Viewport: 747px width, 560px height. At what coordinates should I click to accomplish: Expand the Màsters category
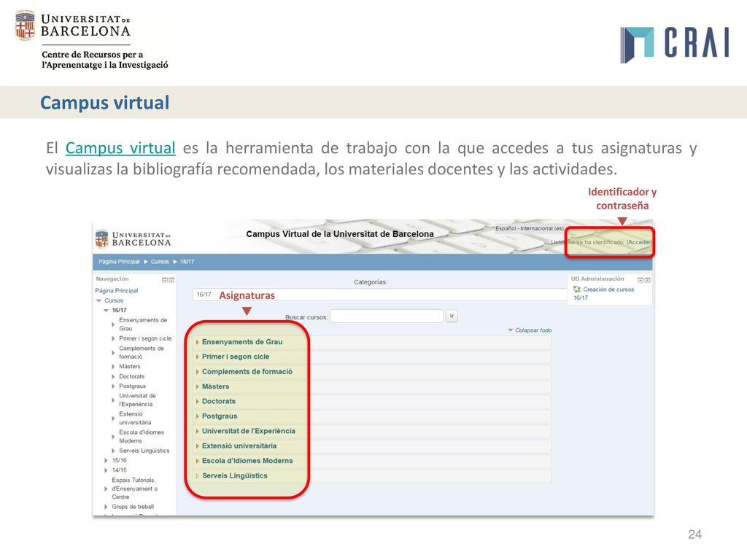coord(215,386)
